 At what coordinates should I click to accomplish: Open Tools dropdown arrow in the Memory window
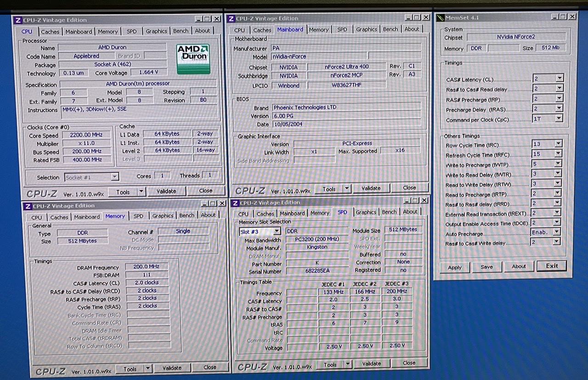148,369
